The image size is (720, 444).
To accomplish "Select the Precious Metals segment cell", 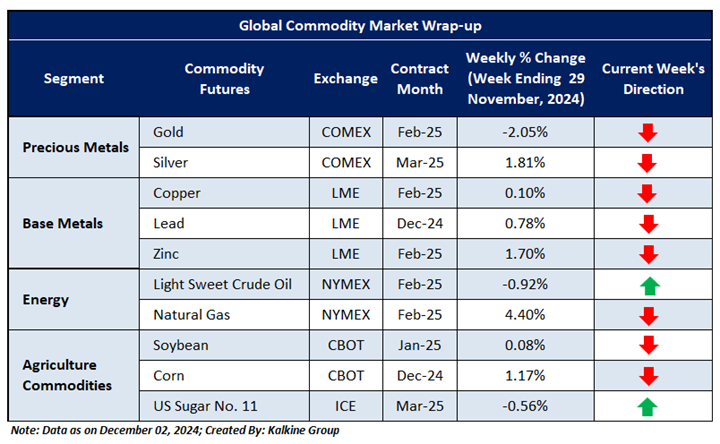I will point(76,147).
